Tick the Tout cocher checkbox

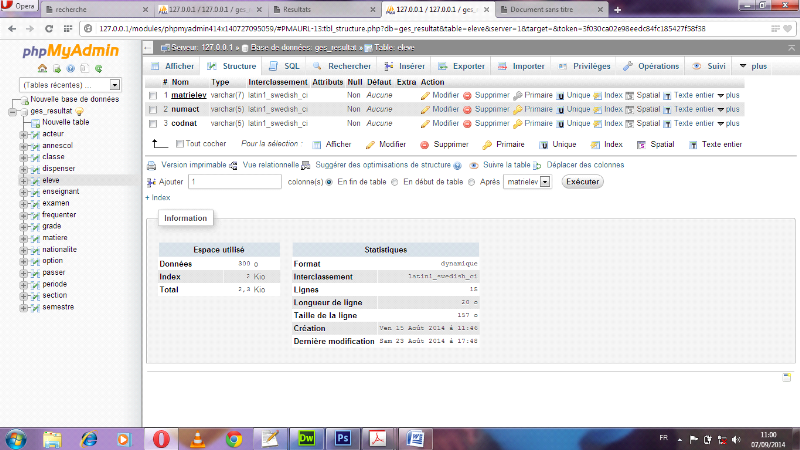(180, 144)
